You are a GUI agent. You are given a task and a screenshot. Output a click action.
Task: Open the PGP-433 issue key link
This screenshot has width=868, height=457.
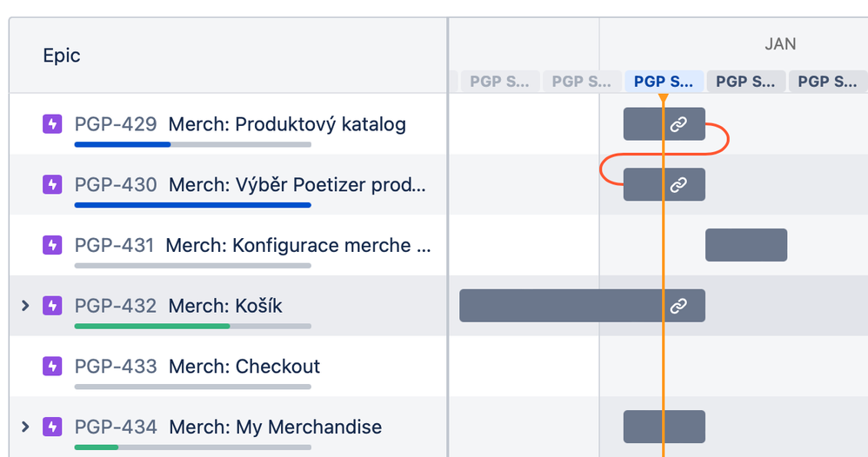pos(116,367)
